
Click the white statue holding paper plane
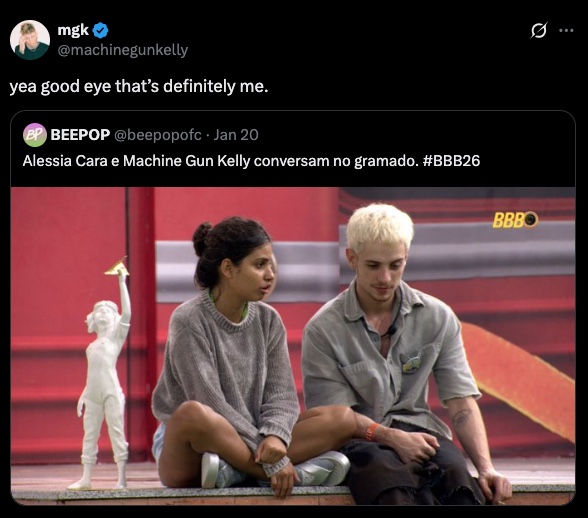[103, 375]
